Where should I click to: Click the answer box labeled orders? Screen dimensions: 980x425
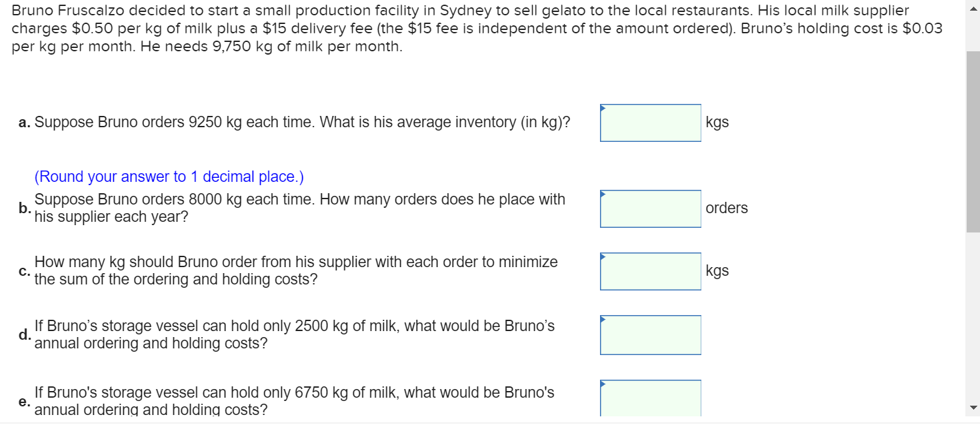[650, 209]
